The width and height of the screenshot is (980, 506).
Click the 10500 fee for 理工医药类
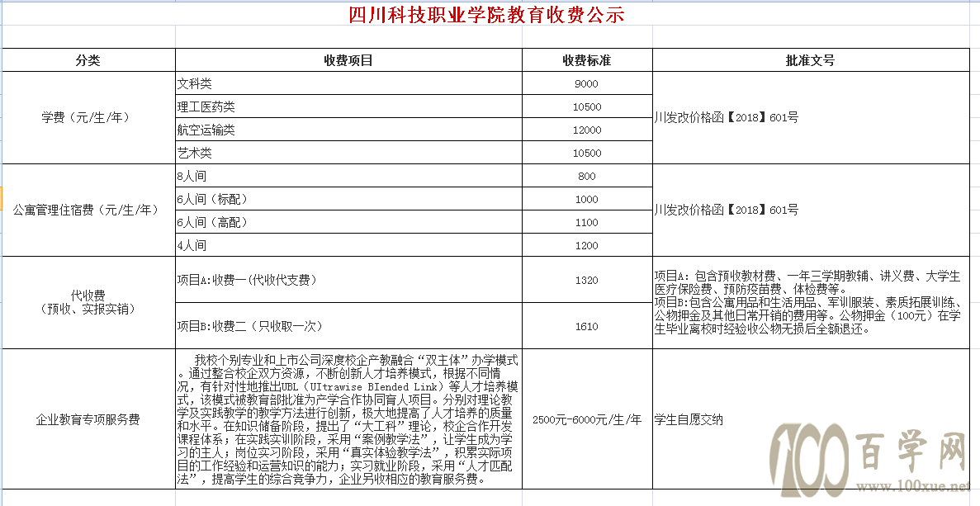pyautogui.click(x=587, y=106)
